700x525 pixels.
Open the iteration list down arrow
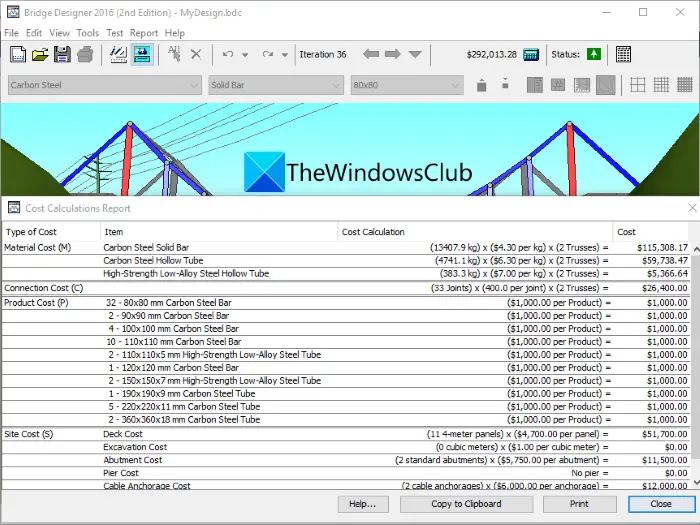click(415, 54)
